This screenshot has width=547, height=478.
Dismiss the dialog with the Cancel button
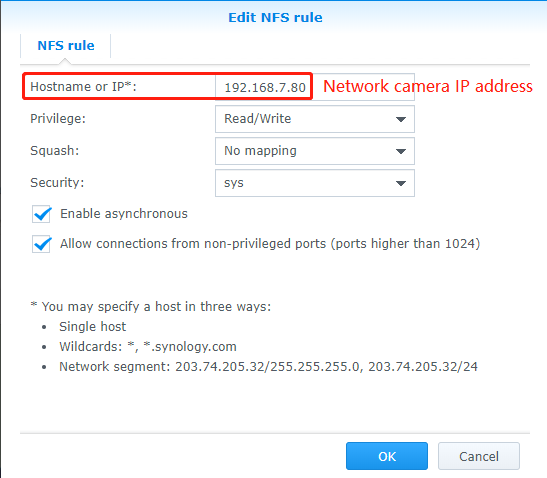pos(479,456)
